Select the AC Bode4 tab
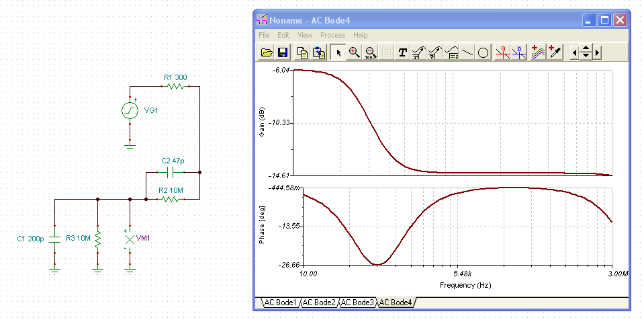The image size is (644, 322). (396, 303)
